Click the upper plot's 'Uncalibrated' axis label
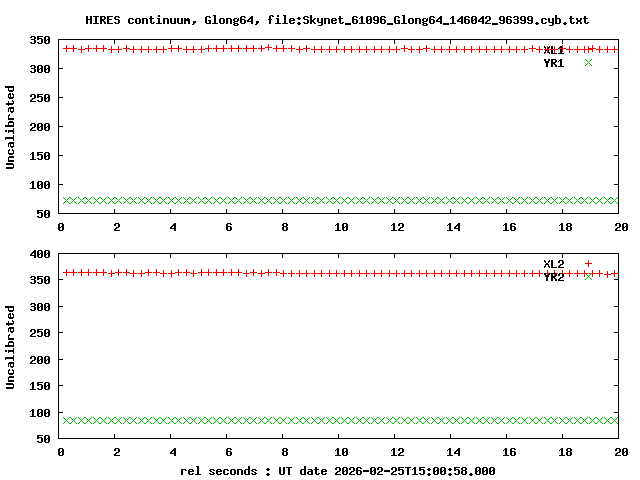Image resolution: width=640 pixels, height=480 pixels. click(x=11, y=127)
